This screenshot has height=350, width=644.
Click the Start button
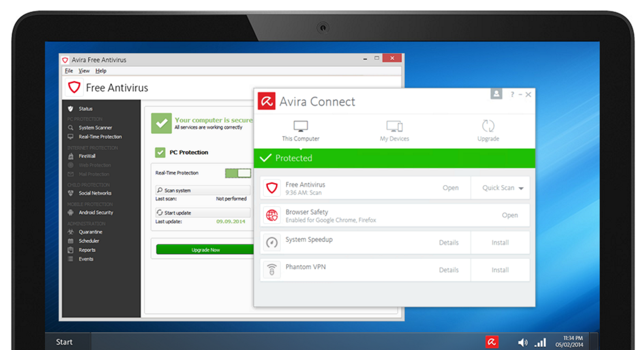(x=64, y=342)
